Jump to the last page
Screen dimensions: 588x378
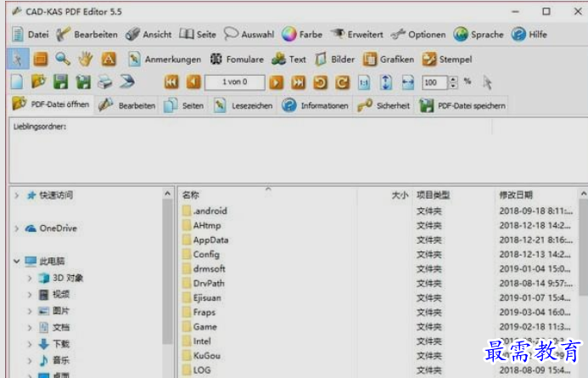click(298, 82)
